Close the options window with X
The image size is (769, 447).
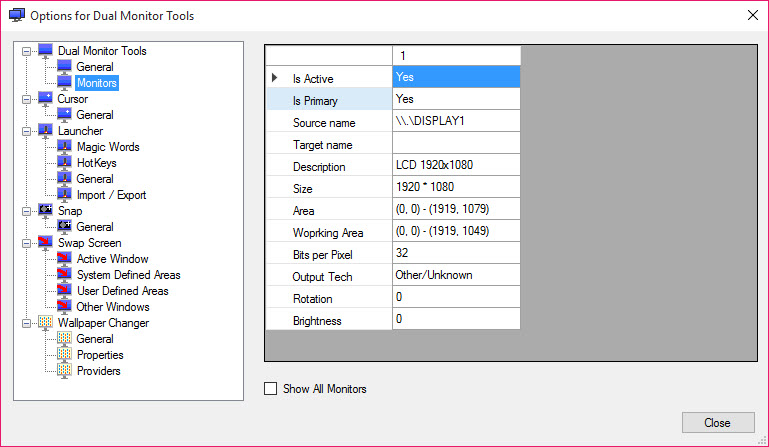pyautogui.click(x=753, y=15)
